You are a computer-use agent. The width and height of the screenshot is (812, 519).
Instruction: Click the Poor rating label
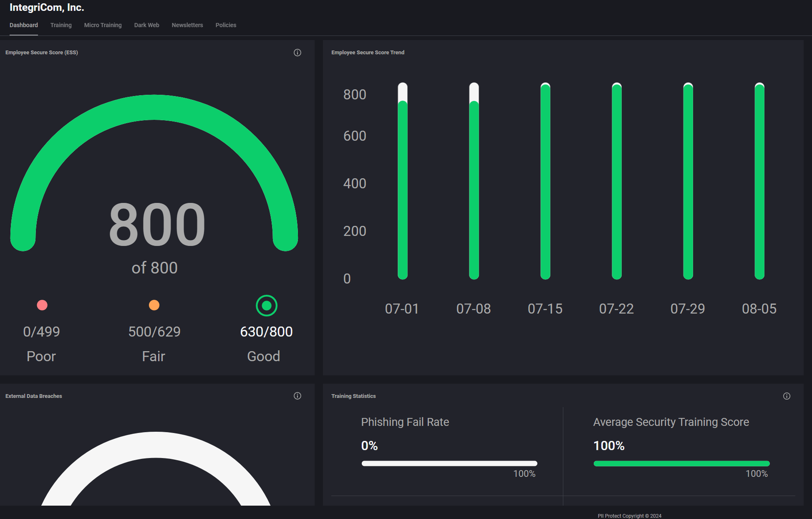(41, 356)
